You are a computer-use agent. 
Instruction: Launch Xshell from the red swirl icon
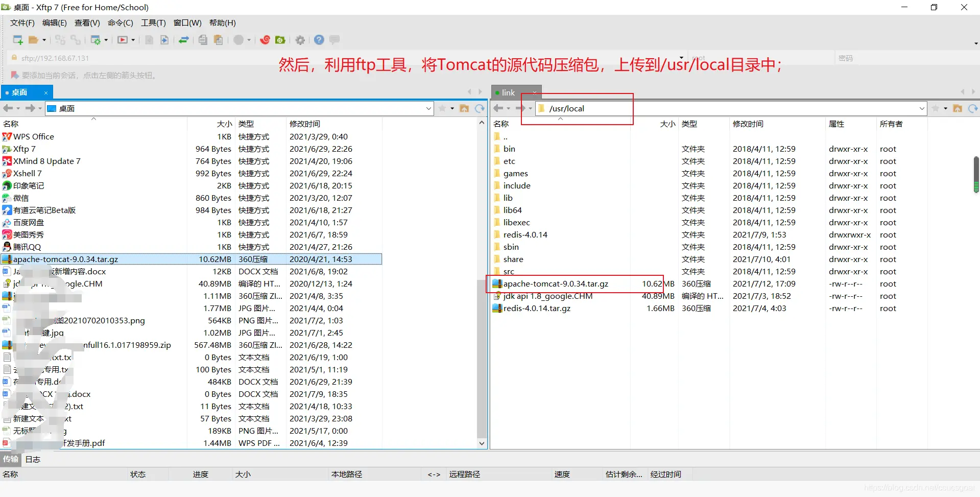265,40
